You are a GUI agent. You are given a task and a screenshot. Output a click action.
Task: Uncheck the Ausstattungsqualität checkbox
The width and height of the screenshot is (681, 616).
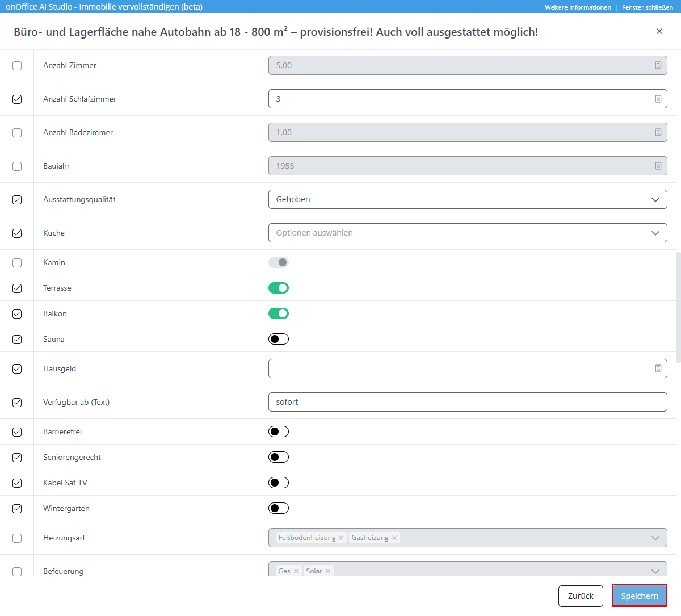[17, 200]
